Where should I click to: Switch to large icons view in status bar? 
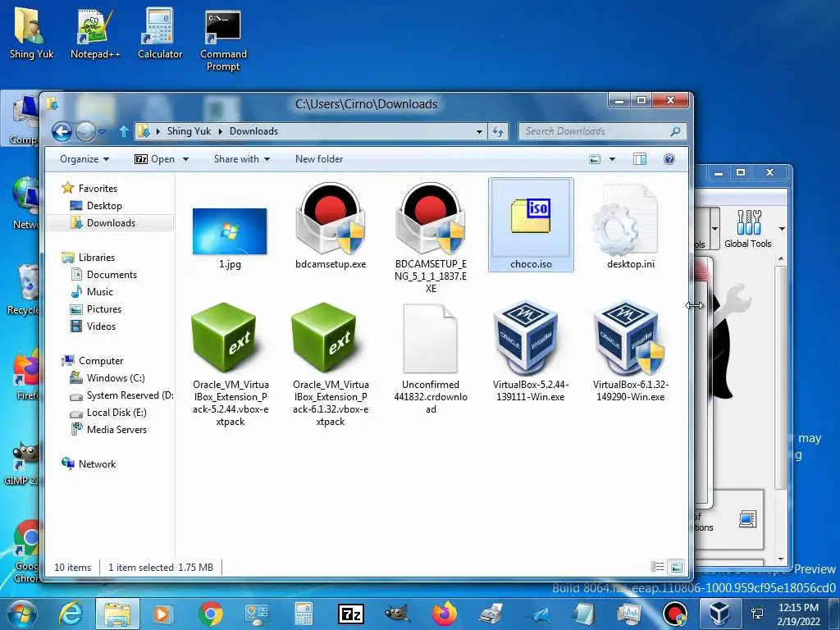(x=676, y=567)
